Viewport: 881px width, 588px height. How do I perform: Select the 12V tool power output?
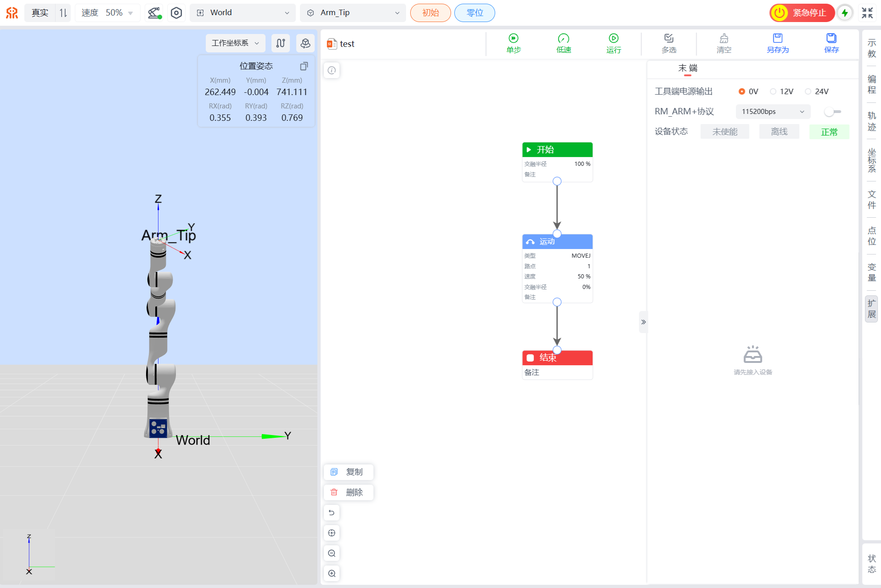tap(773, 91)
